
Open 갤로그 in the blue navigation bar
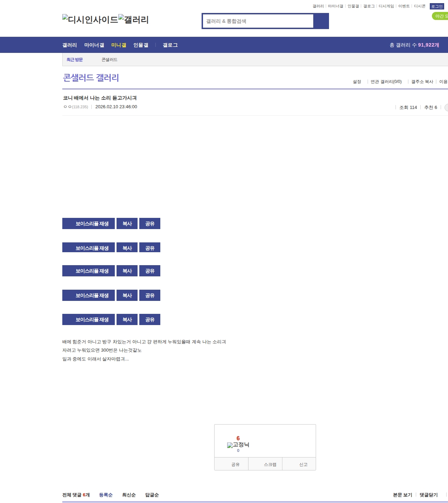tap(170, 45)
